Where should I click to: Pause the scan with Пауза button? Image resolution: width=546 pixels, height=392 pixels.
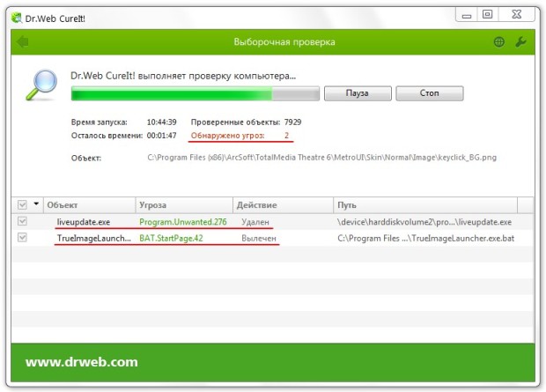358,93
